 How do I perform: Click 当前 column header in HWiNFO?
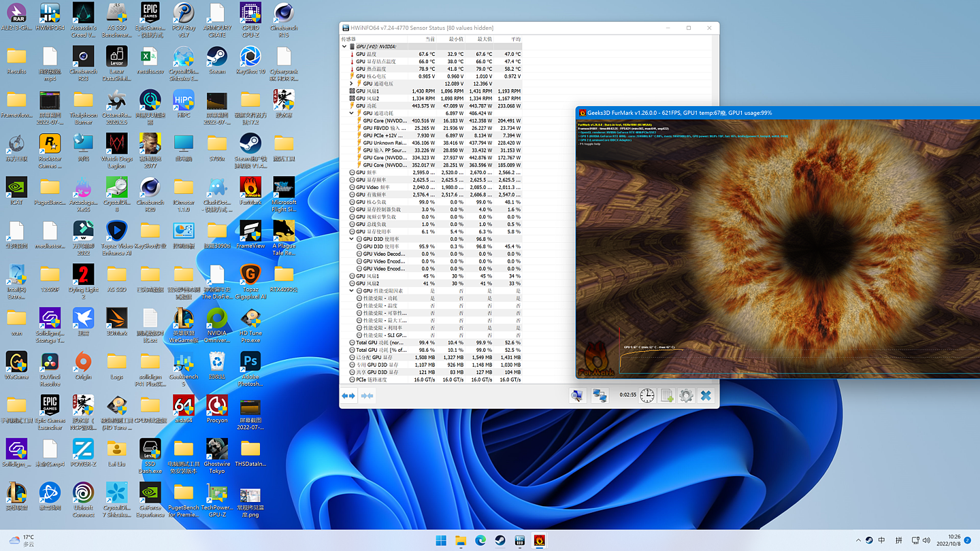tap(429, 39)
